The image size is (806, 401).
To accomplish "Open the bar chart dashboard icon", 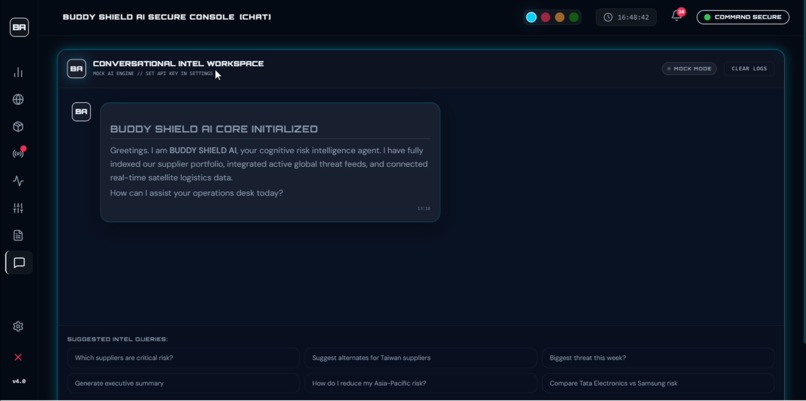I will pos(18,72).
